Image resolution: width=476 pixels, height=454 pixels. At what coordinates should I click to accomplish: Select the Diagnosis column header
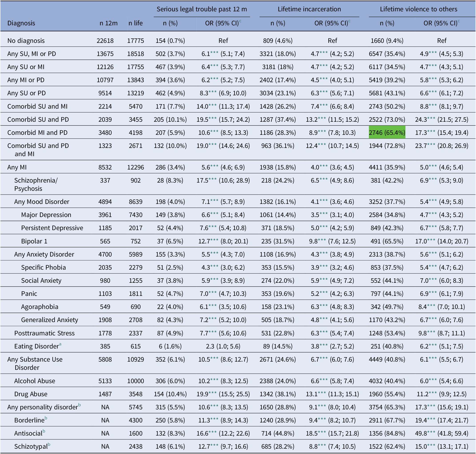[21, 23]
